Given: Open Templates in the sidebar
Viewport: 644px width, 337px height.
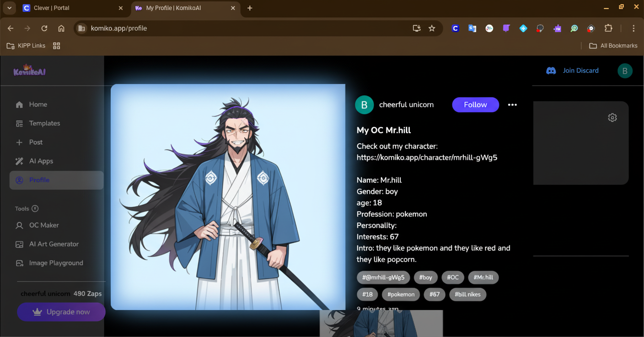Looking at the screenshot, I should pyautogui.click(x=44, y=123).
